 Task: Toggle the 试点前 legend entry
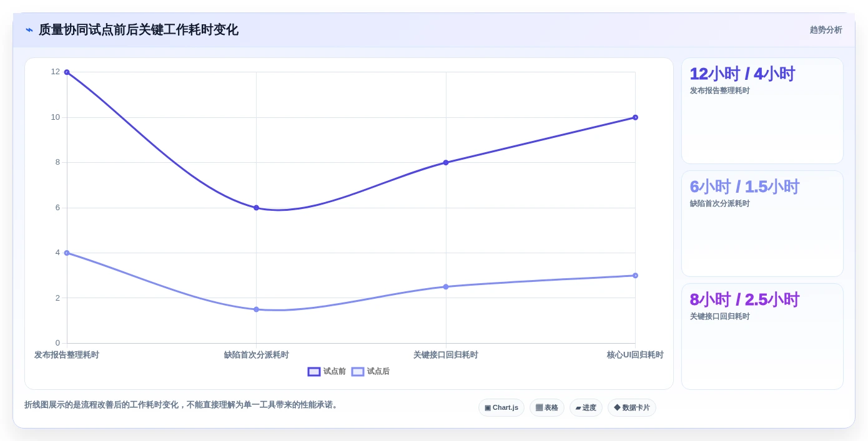327,372
